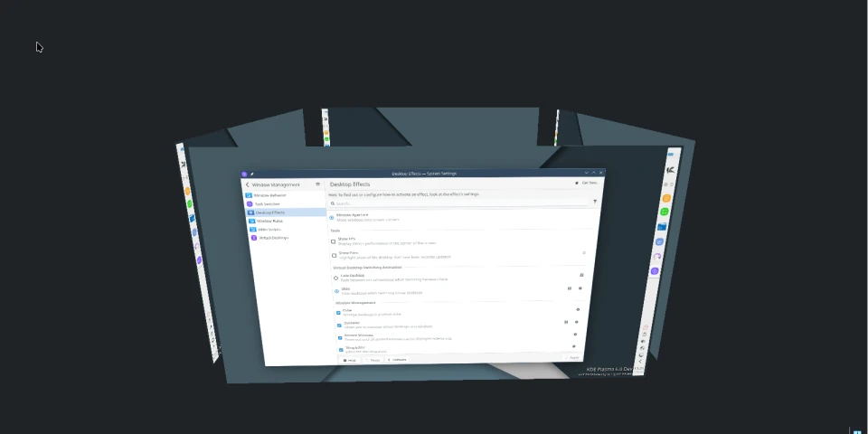Click the Defaults button
The width and height of the screenshot is (868, 434).
point(396,360)
